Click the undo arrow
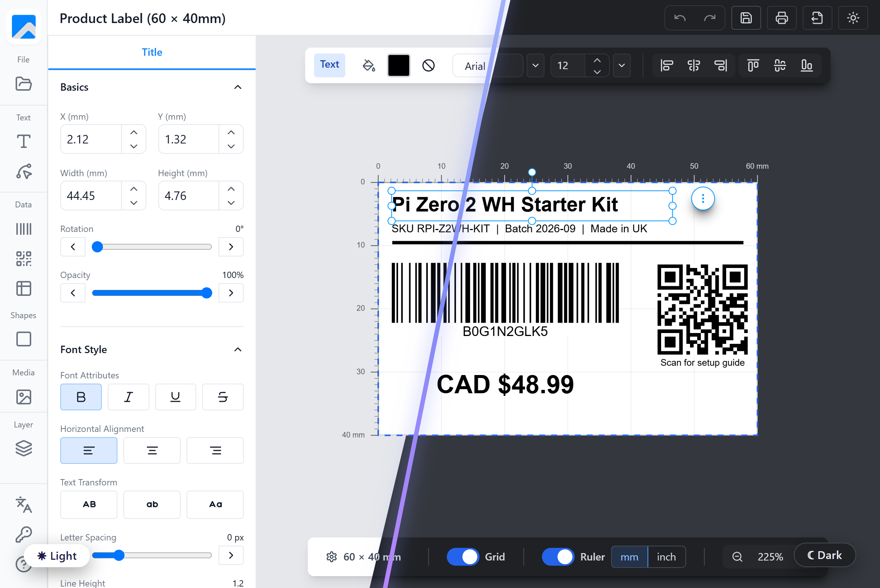Screen dimensions: 880x588 click(680, 18)
